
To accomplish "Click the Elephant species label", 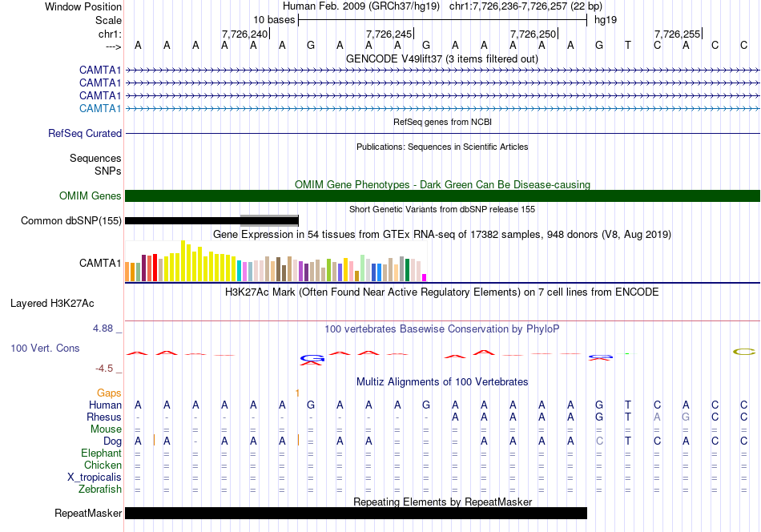I will click(x=101, y=453).
